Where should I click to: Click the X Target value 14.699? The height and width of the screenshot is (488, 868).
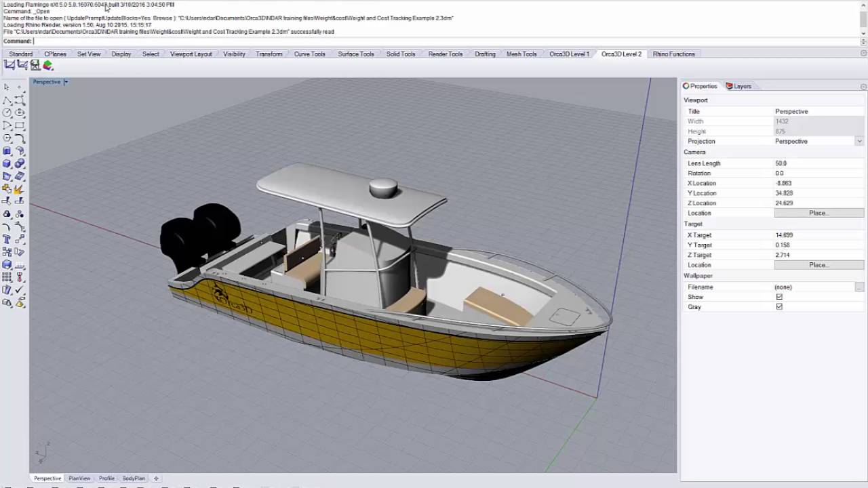pos(819,235)
